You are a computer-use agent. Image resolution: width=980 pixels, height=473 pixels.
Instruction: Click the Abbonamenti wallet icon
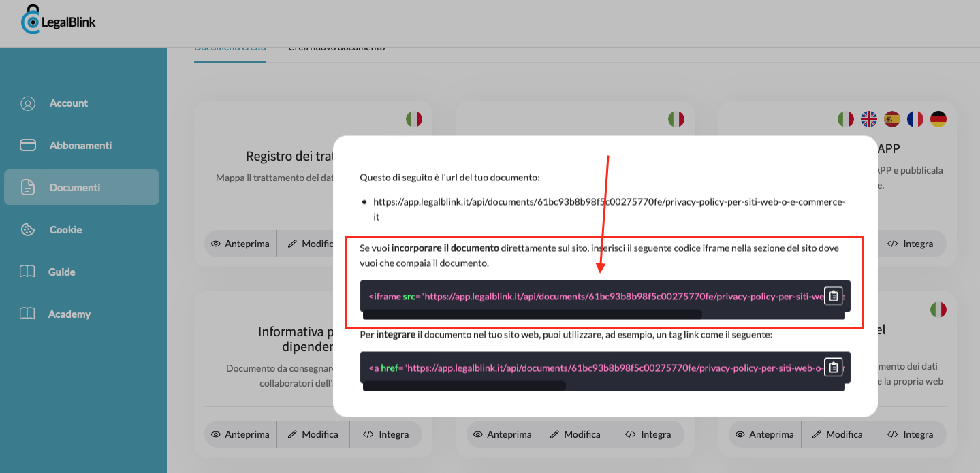(x=28, y=145)
